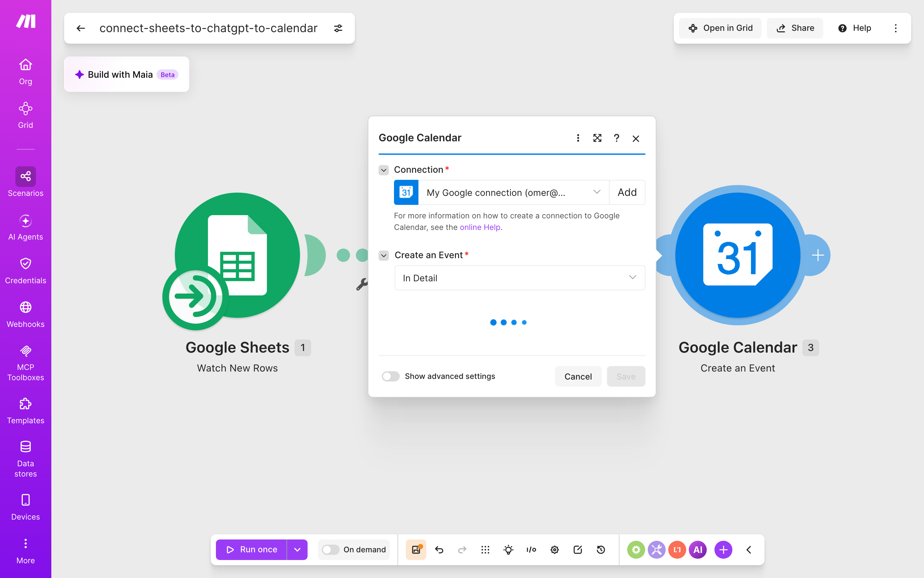Undo the last change
The width and height of the screenshot is (924, 578).
439,549
